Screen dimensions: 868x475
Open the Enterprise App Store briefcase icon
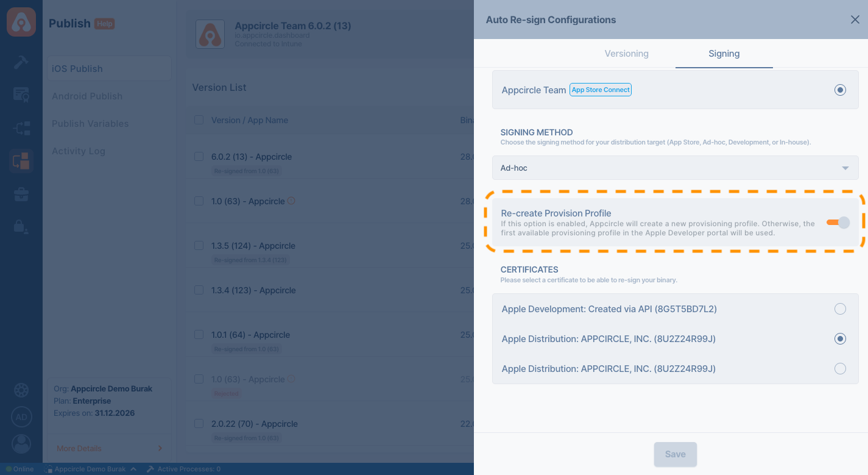pyautogui.click(x=21, y=195)
